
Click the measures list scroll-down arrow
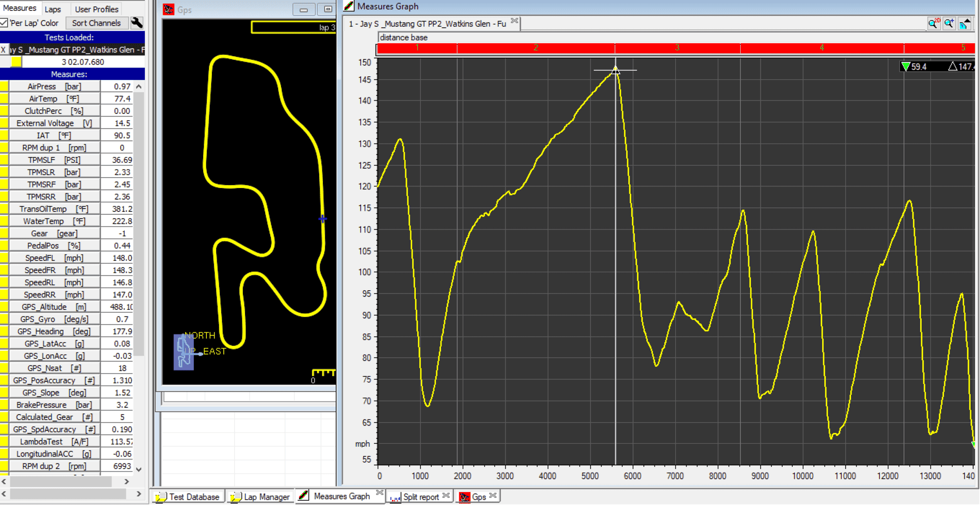[138, 469]
